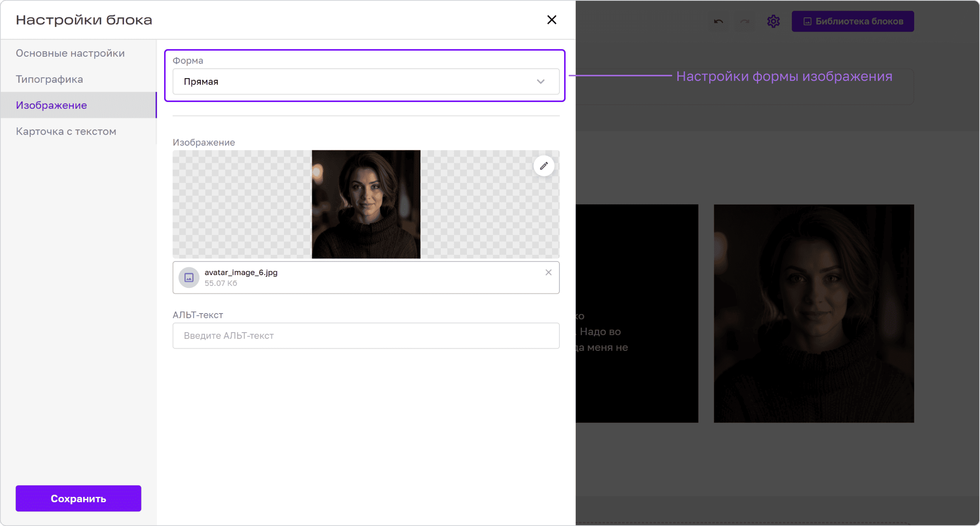Click the undo arrow in the editor toolbar
980x526 pixels.
click(x=718, y=21)
